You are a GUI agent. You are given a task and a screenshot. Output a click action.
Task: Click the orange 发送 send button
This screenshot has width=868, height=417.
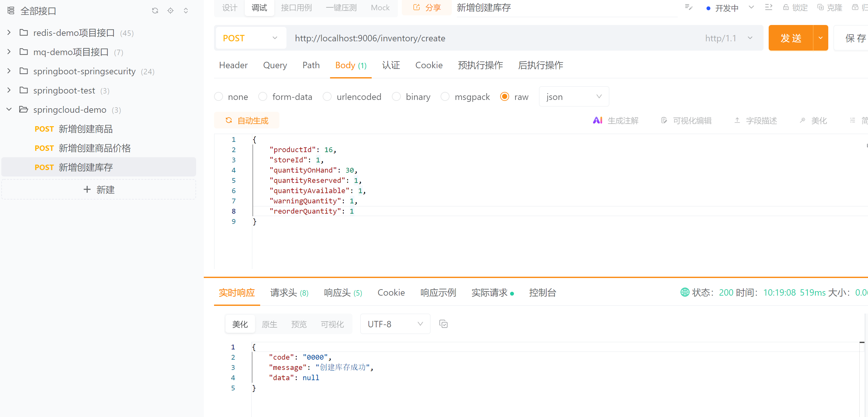(790, 38)
